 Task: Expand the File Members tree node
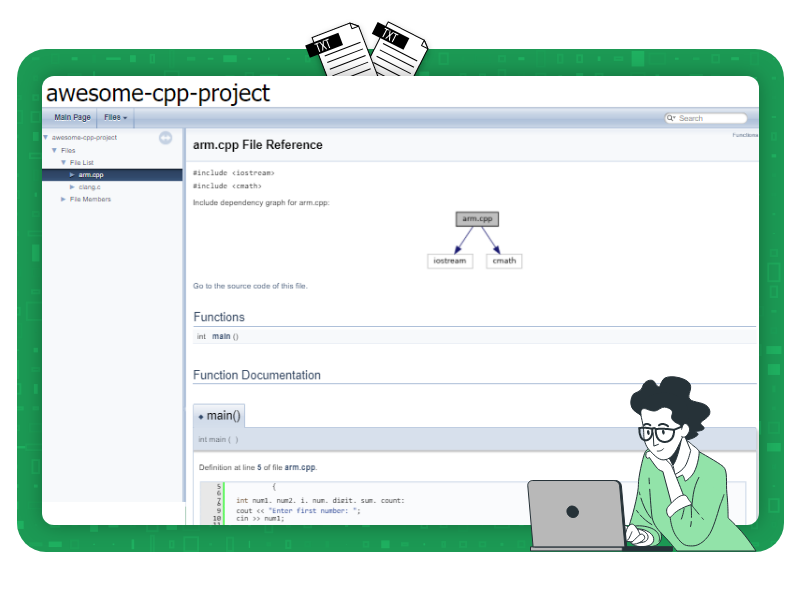point(63,198)
